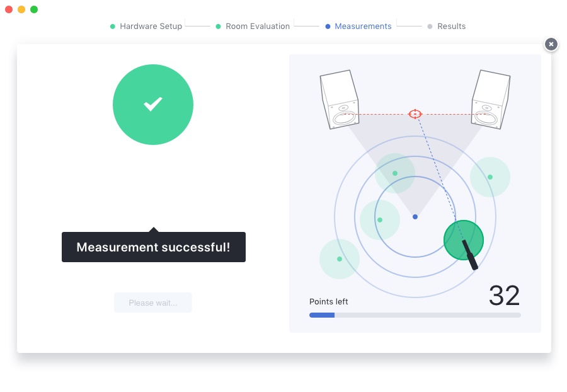Select the middle-left measurement point circle
Screen dimensions: 567x392
(x=380, y=220)
